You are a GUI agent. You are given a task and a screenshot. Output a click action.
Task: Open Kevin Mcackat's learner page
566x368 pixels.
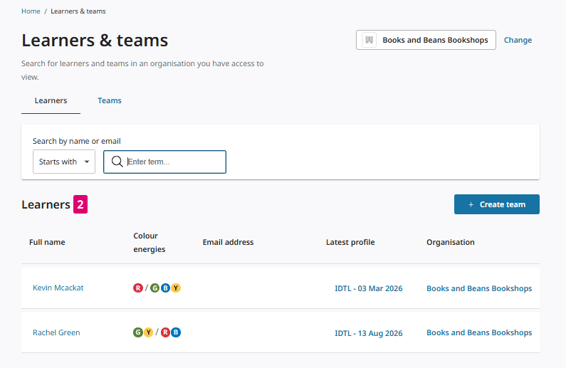[58, 288]
